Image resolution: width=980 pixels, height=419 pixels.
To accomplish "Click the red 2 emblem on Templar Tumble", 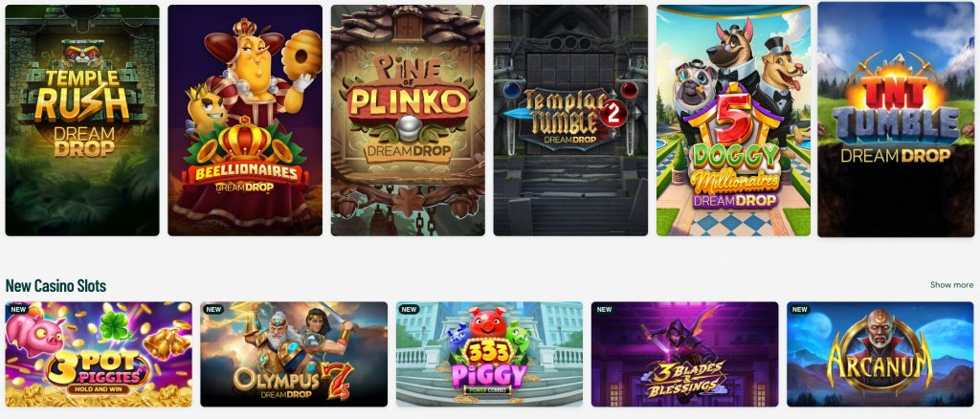I will [613, 113].
